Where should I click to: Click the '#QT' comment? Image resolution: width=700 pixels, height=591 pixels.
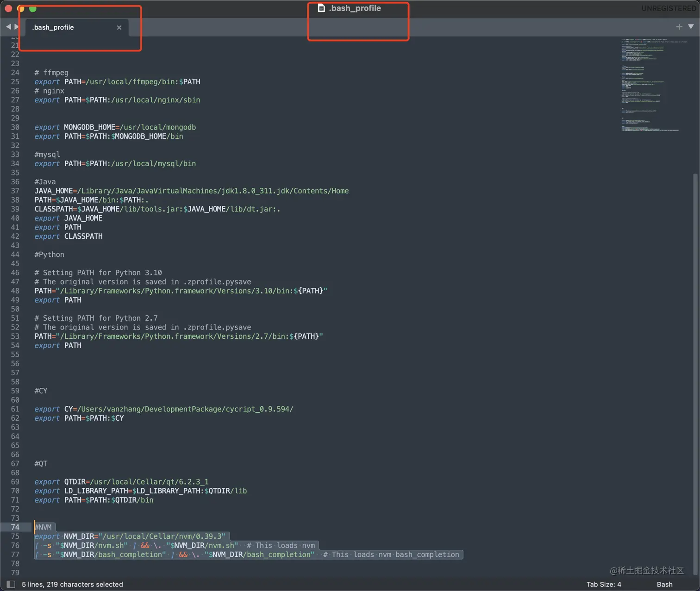(41, 464)
